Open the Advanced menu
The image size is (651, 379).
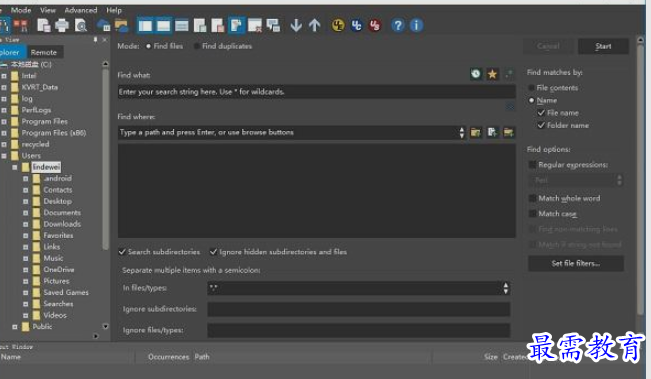(x=81, y=10)
